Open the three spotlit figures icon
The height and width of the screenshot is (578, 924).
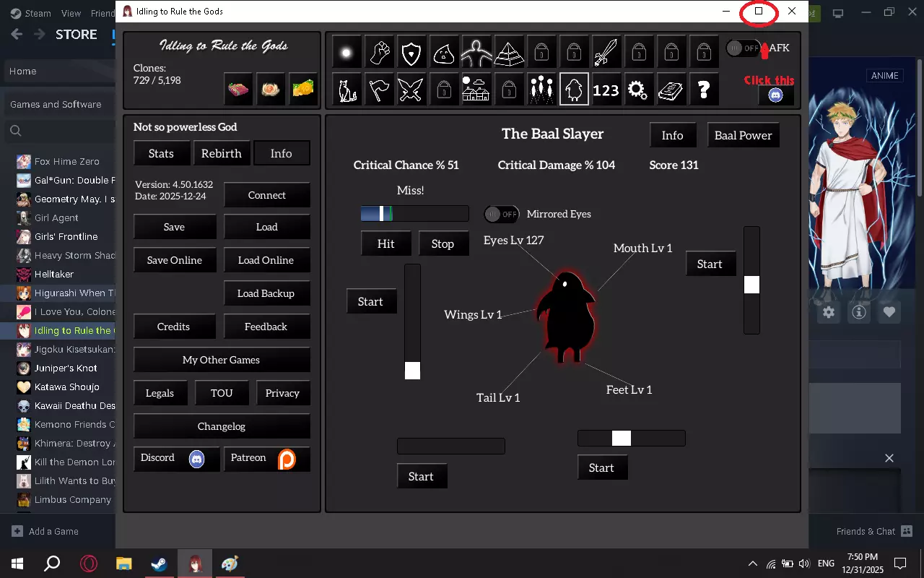coord(541,89)
